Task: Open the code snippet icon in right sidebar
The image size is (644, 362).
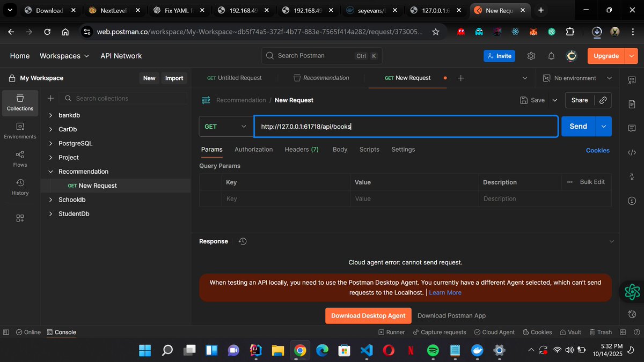Action: [632, 152]
